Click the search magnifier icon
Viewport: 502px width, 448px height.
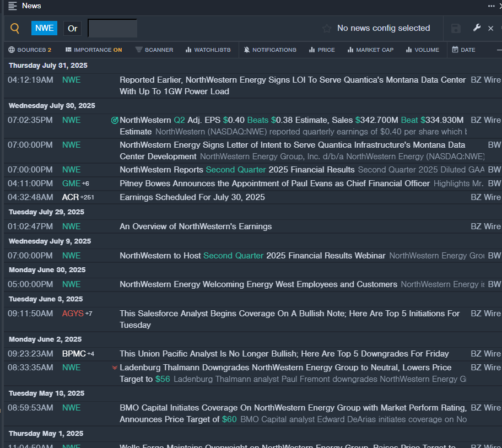tap(15, 29)
